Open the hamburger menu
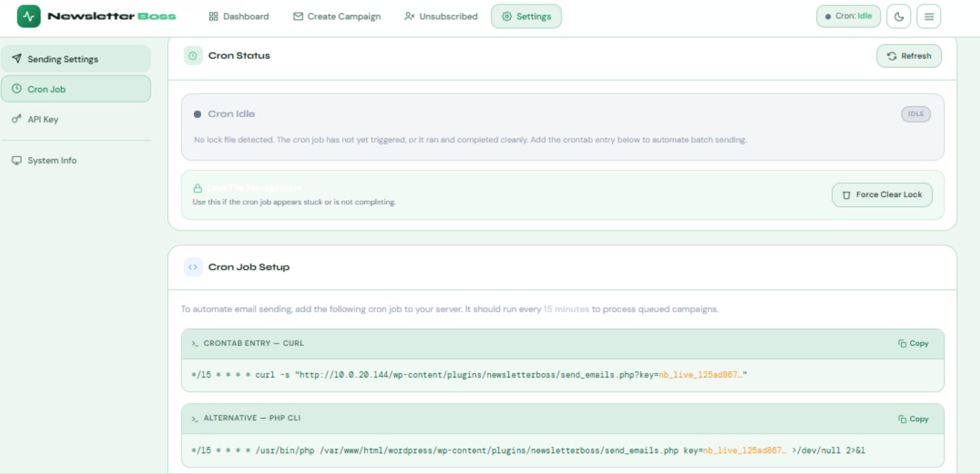The height and width of the screenshot is (474, 980). tap(928, 16)
